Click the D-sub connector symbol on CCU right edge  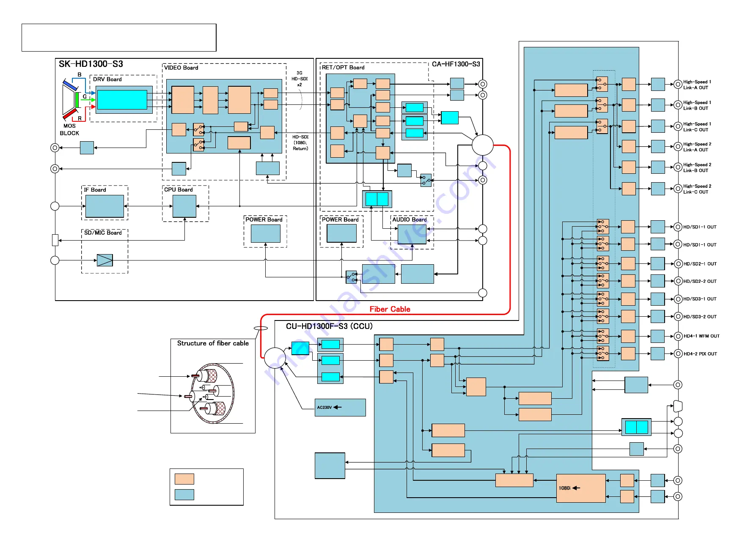click(x=678, y=406)
